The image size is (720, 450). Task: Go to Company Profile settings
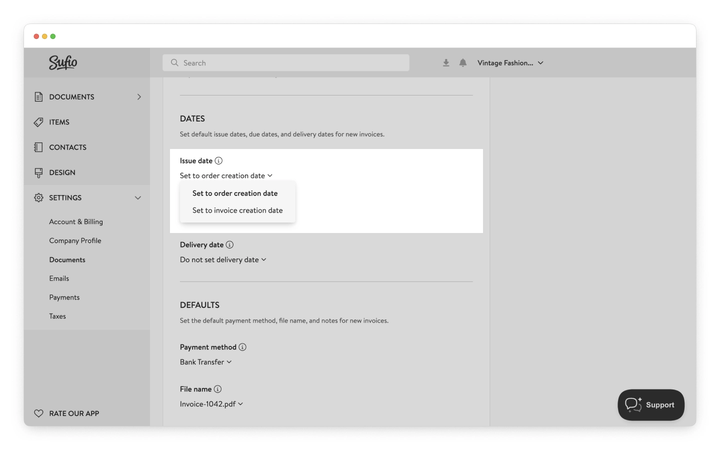[75, 241]
